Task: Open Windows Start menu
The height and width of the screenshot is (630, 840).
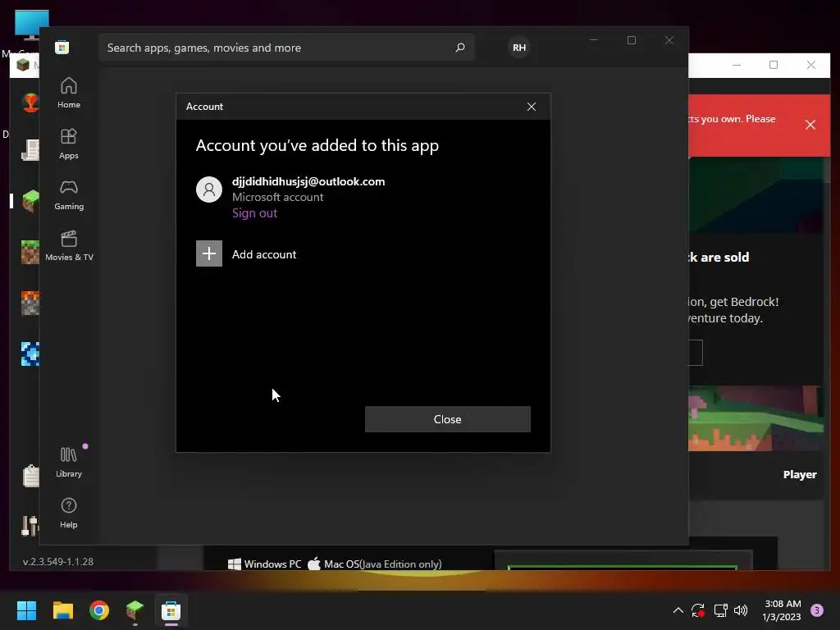Action: (x=26, y=610)
